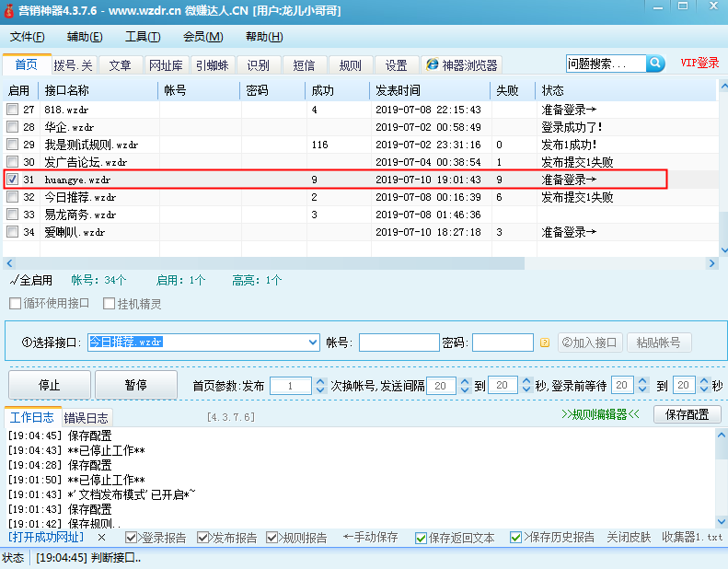Switch to the 错误日志 tab

87,418
